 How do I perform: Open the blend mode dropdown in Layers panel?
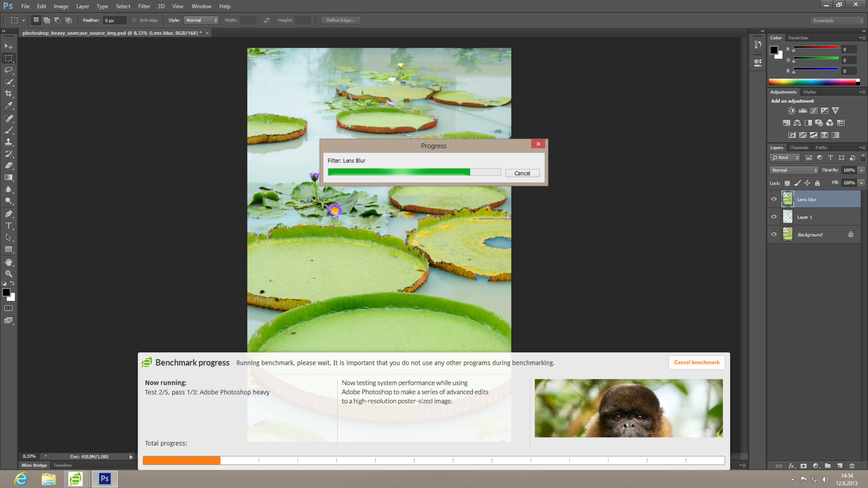tap(793, 170)
